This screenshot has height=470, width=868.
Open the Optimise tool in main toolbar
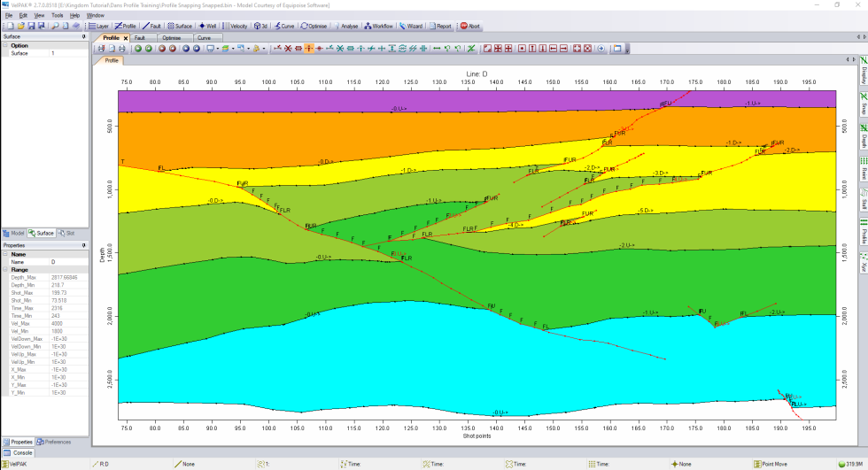click(x=314, y=26)
